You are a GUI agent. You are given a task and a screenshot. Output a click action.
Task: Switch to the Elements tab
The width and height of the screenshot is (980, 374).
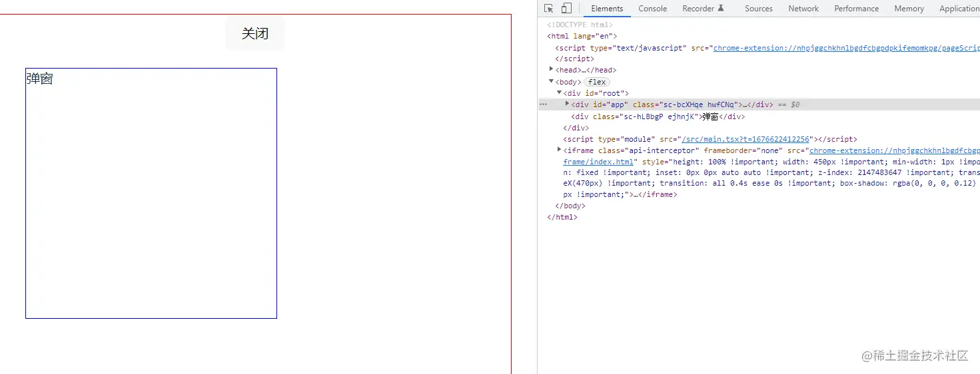[607, 9]
